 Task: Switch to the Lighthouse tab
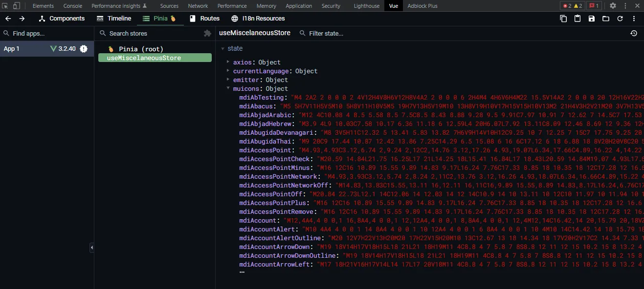(x=367, y=6)
